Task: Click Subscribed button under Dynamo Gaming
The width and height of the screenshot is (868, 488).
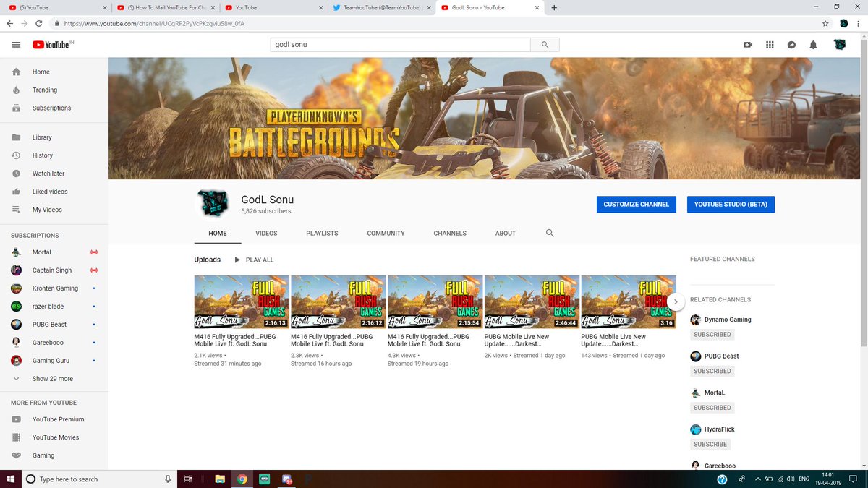Action: click(712, 335)
